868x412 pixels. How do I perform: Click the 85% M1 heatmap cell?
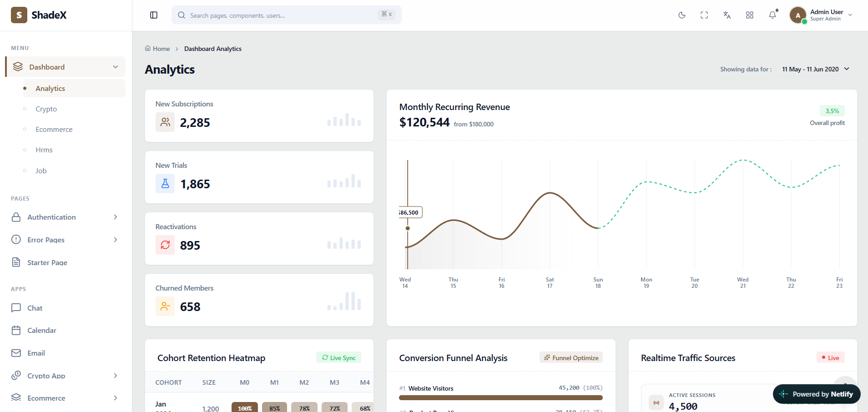(x=275, y=407)
